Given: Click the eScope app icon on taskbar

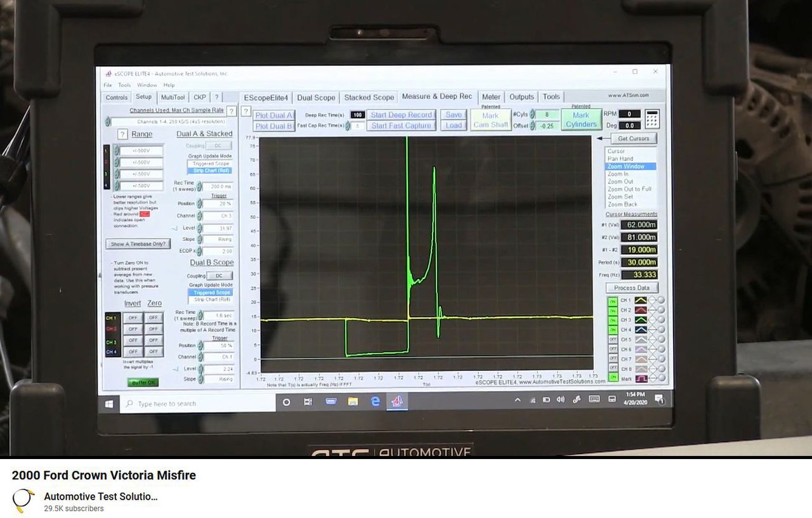Looking at the screenshot, I should click(397, 401).
